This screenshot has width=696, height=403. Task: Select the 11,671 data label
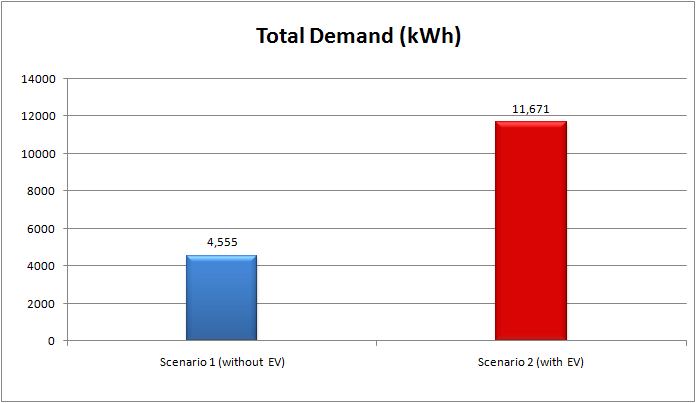(x=531, y=108)
